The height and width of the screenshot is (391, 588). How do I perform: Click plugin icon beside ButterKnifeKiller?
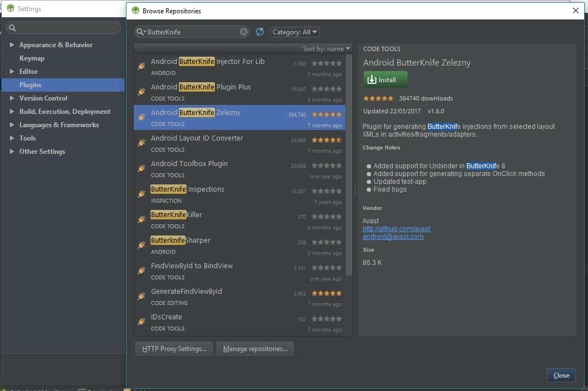142,219
